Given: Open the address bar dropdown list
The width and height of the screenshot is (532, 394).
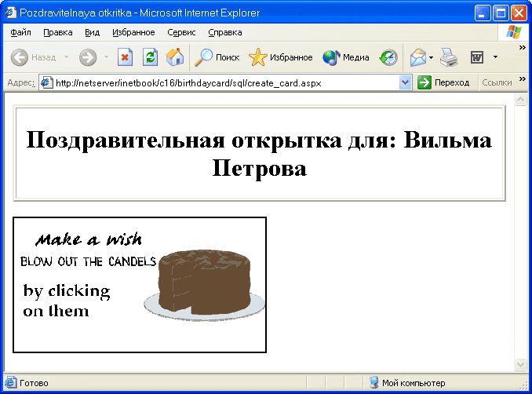Looking at the screenshot, I should coord(405,83).
